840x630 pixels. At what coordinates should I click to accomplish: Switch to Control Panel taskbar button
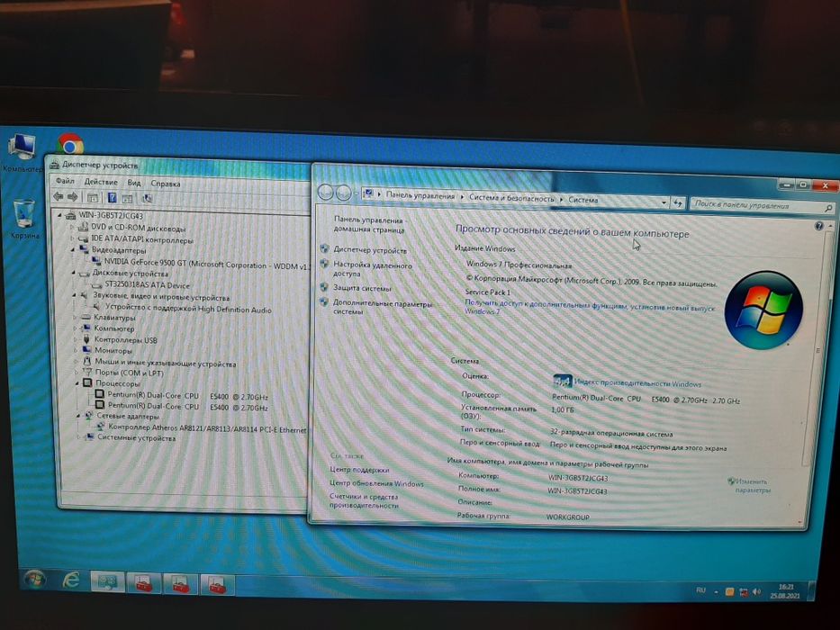[x=108, y=582]
